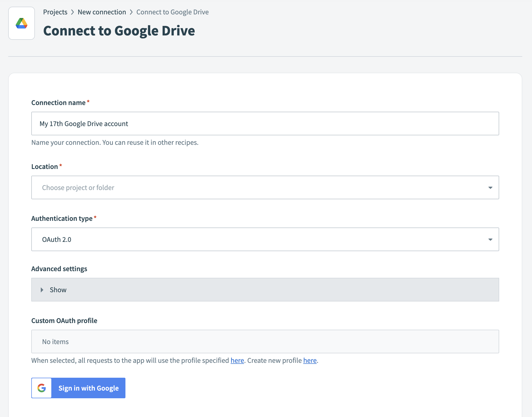Screen dimensions: 532x417
Task: Click the Google "G" logo on the sign-in button
Action: point(42,388)
